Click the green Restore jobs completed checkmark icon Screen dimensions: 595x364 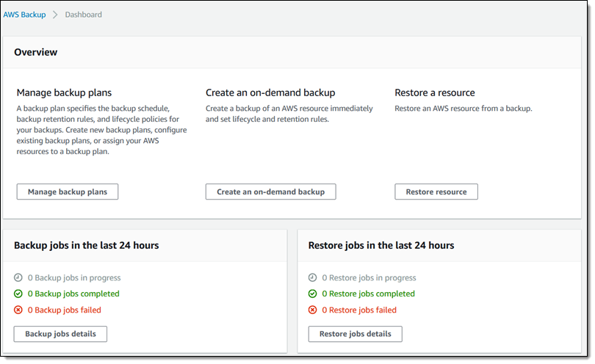click(313, 294)
